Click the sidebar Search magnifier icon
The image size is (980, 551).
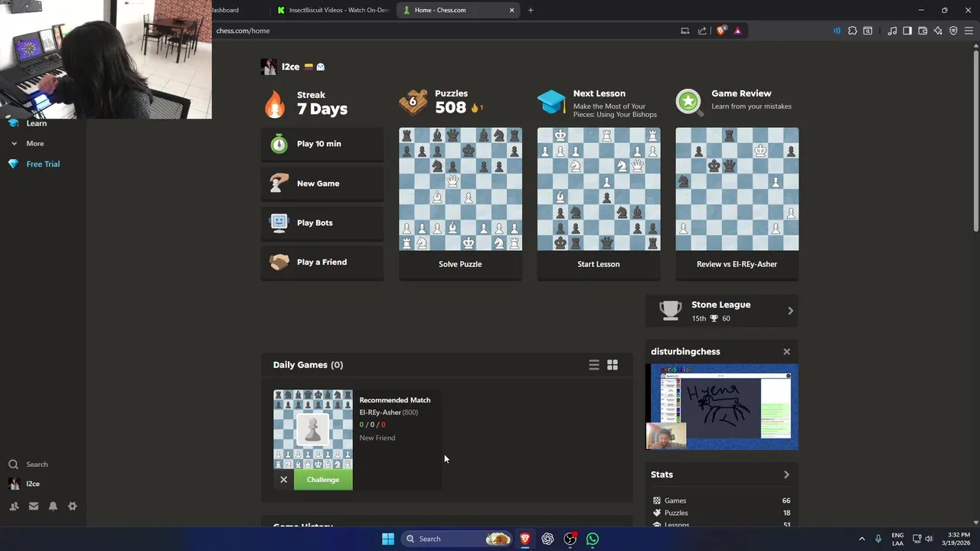(x=13, y=464)
